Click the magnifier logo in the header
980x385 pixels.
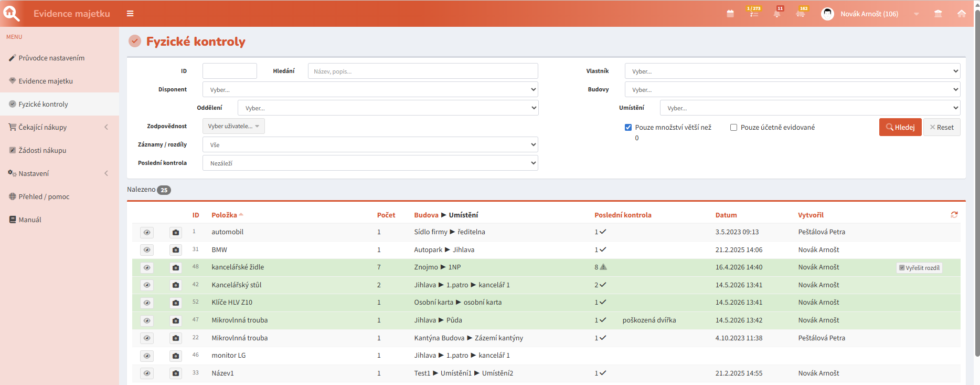pyautogui.click(x=11, y=13)
